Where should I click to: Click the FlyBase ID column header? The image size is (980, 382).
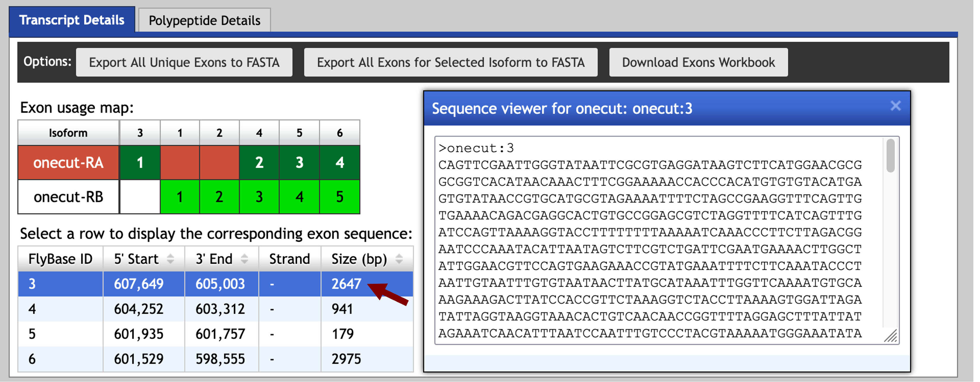pyautogui.click(x=61, y=259)
